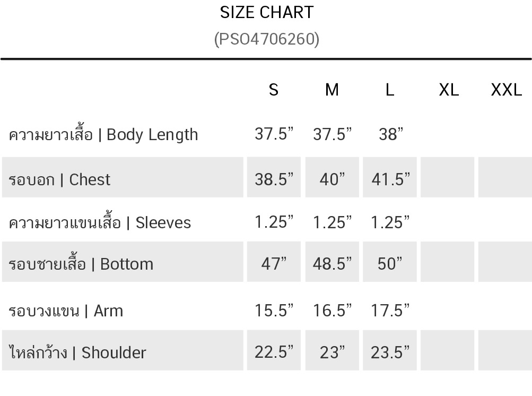The height and width of the screenshot is (396, 532).
Task: Click the product code PSO4706260
Action: coord(266,39)
